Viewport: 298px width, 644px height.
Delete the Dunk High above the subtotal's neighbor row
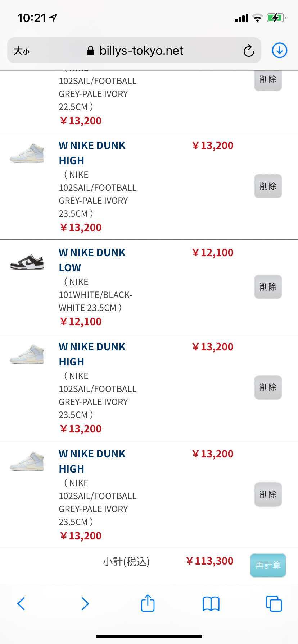tap(268, 387)
